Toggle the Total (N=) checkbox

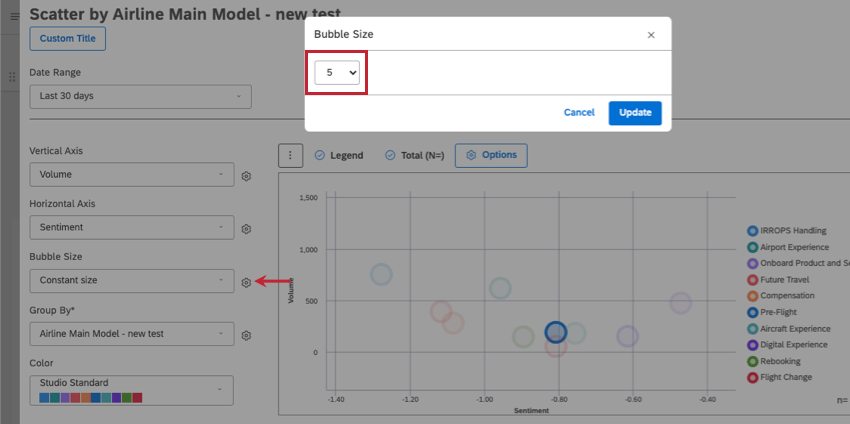(x=391, y=155)
